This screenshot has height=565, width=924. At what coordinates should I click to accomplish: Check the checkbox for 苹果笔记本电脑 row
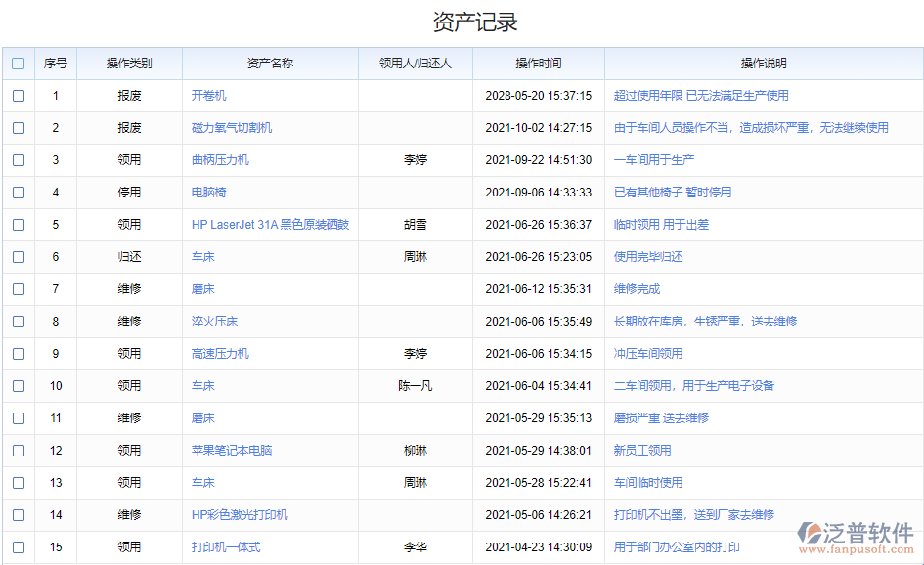click(18, 451)
